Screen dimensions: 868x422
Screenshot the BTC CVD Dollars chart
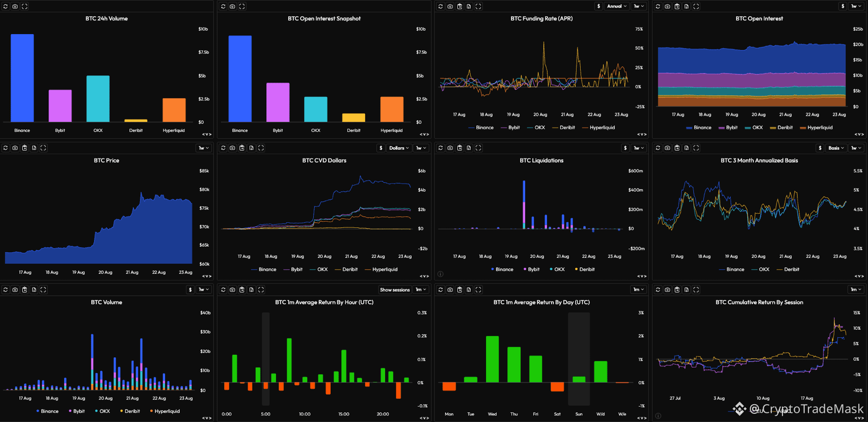232,148
